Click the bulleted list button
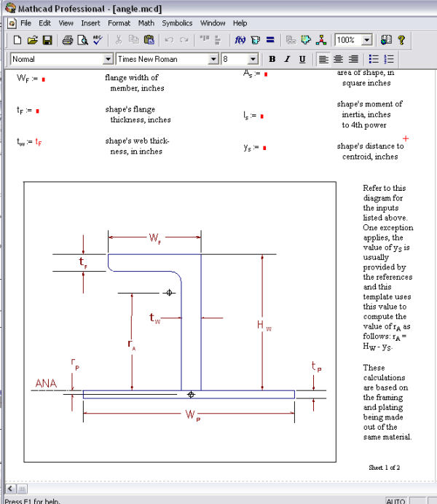 (374, 59)
